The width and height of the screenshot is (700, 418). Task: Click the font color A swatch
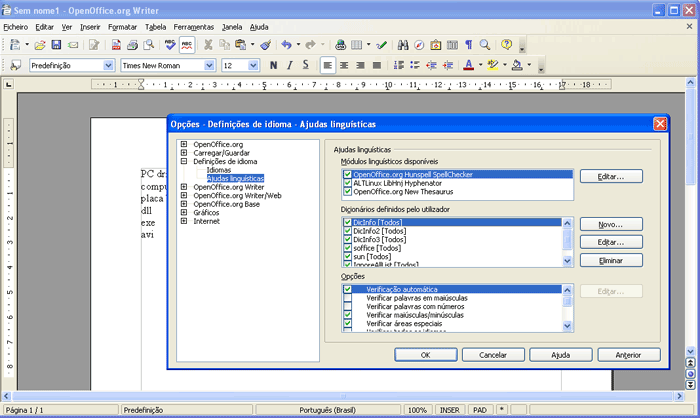[x=468, y=65]
